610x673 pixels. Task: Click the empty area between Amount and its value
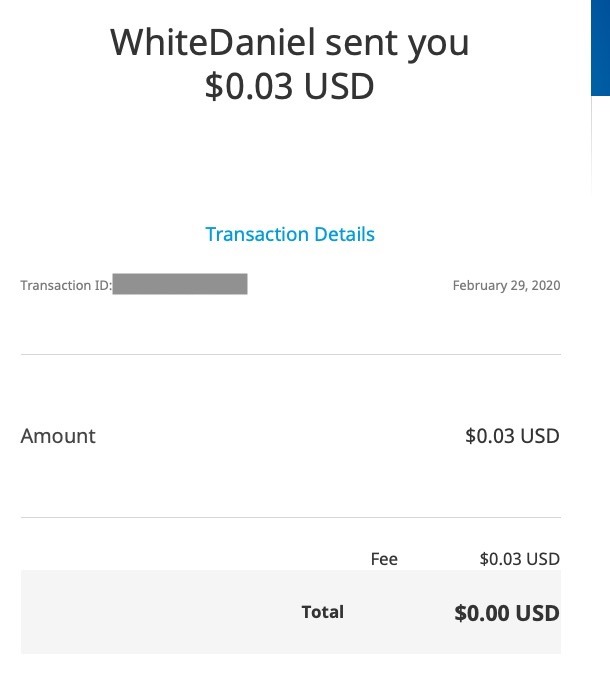[280, 436]
